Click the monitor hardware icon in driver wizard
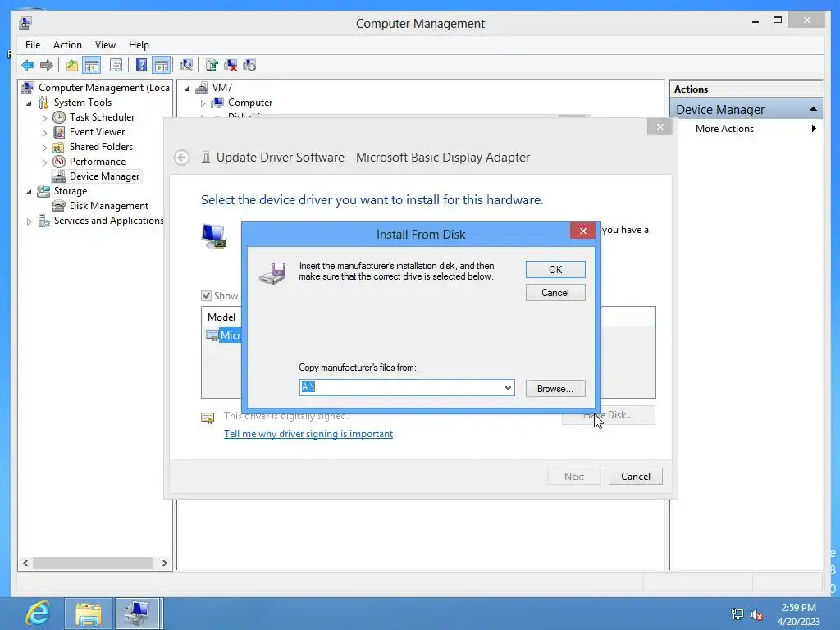 pyautogui.click(x=214, y=236)
